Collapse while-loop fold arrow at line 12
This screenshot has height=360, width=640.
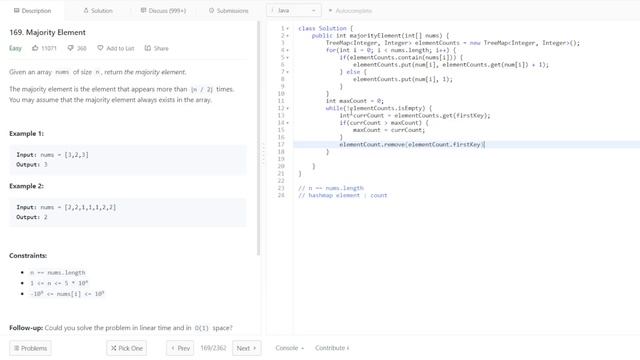click(287, 108)
